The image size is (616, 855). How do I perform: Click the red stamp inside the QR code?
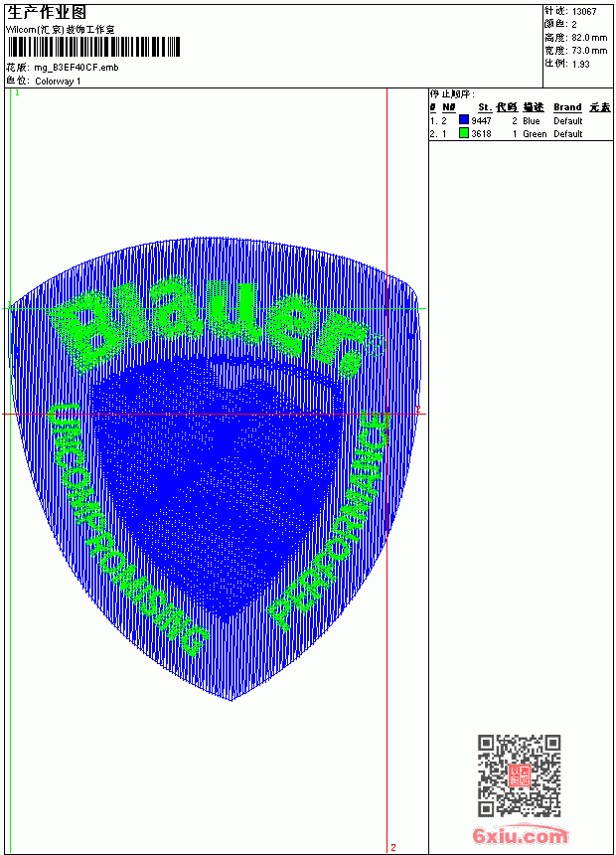(520, 775)
